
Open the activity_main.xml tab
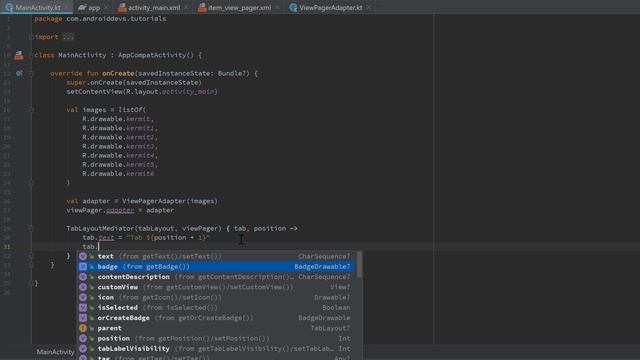tap(154, 7)
